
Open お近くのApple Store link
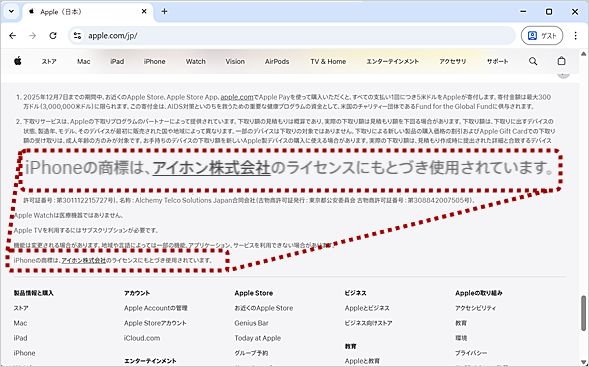pyautogui.click(x=264, y=308)
